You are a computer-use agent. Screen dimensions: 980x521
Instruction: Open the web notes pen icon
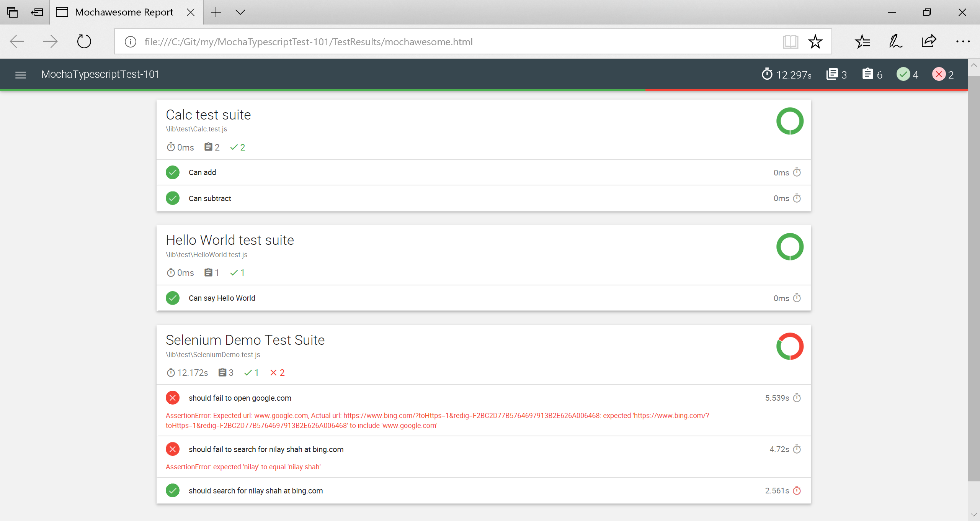[x=895, y=41]
